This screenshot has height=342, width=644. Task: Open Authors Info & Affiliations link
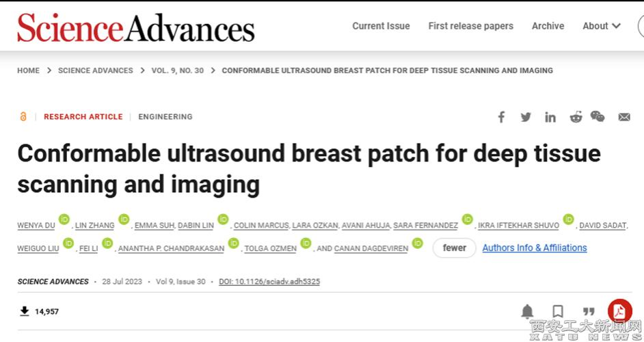(535, 248)
